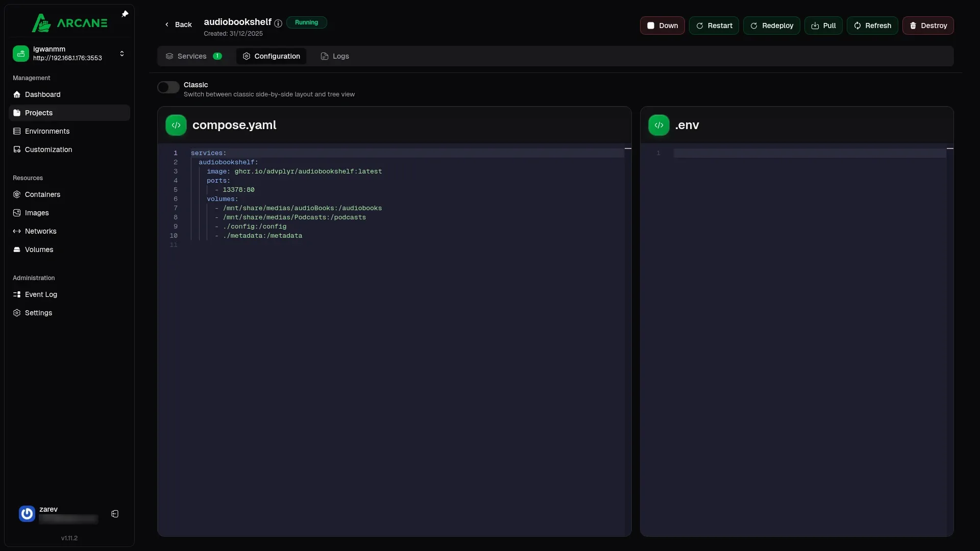Screen dimensions: 980x551
Task: Open the Networks resources page
Action: point(40,231)
